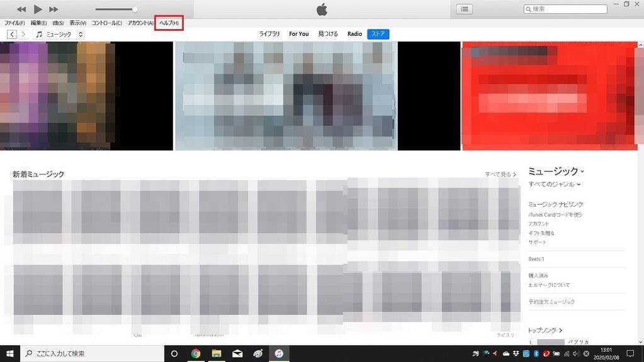The image size is (644, 362).
Task: Open the Mail app in taskbar
Action: [x=237, y=354]
